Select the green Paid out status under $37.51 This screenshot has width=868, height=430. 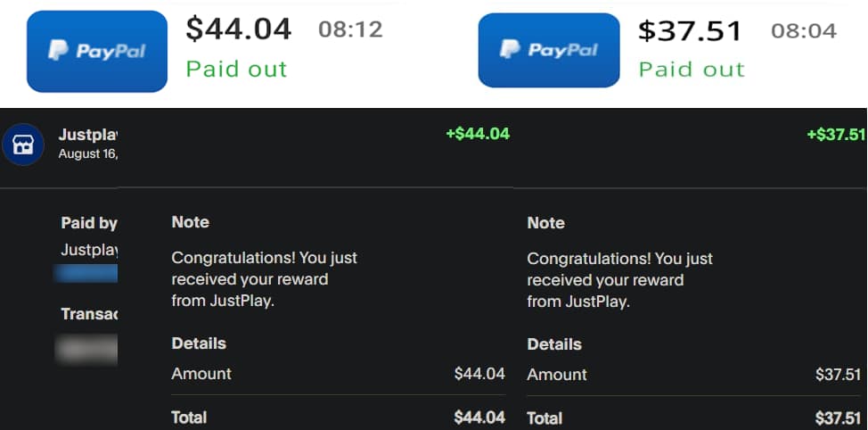(x=692, y=69)
